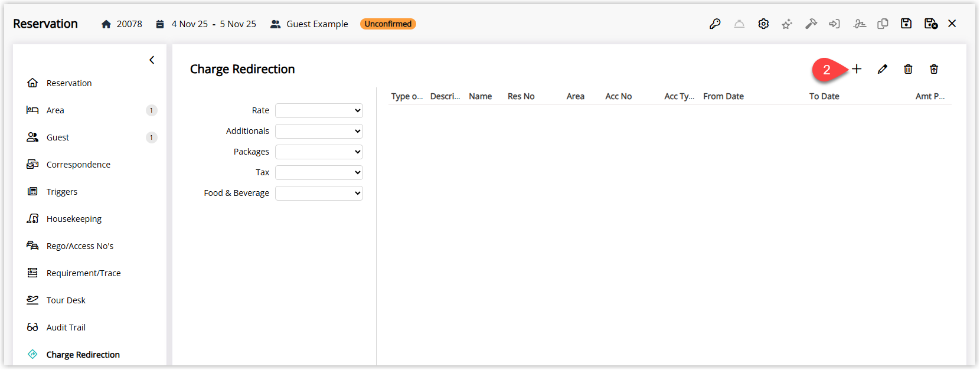Click the pencil edit icon

tap(883, 69)
